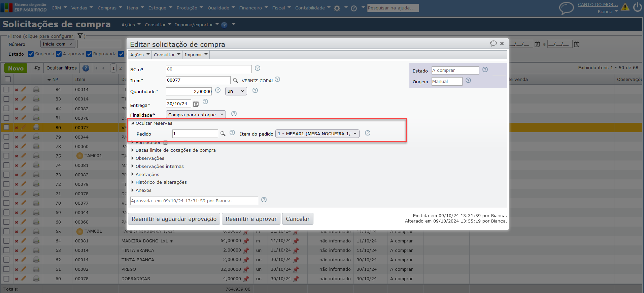
Task: Open settings gear in top menu
Action: (x=337, y=8)
